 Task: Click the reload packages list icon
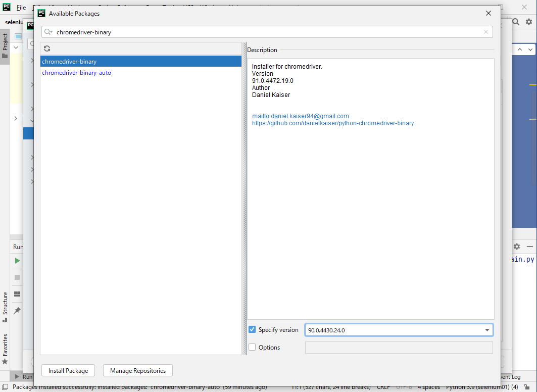point(47,48)
